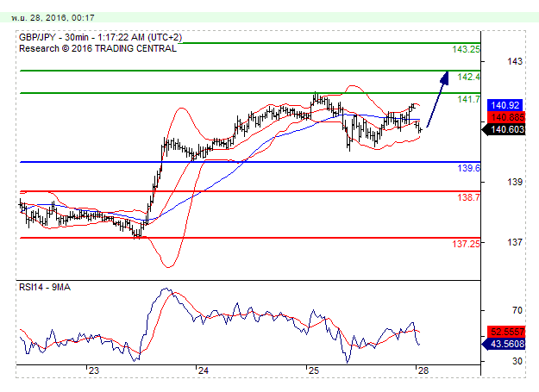The width and height of the screenshot is (539, 392).
Task: Click the 'RSI14 - 9MA' indicator label
Action: (45, 287)
